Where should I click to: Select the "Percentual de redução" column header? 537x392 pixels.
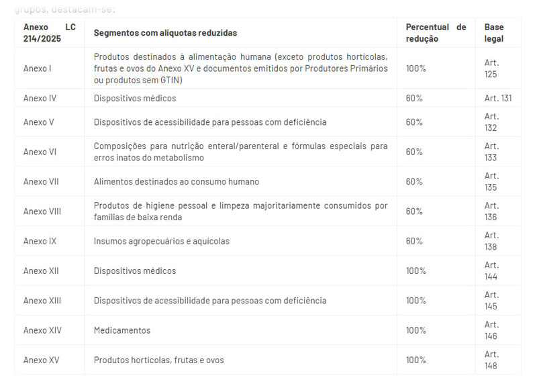pyautogui.click(x=435, y=33)
